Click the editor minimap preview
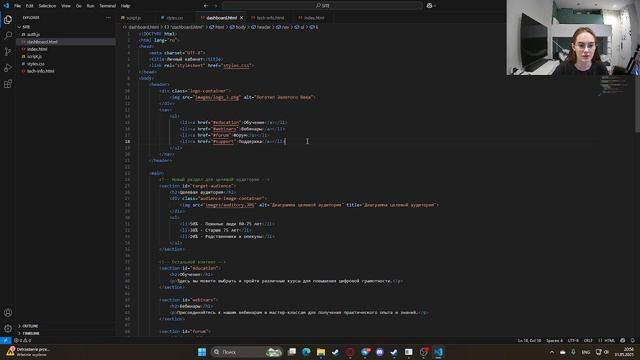Viewport: 640px width, 360px height. 613,86
